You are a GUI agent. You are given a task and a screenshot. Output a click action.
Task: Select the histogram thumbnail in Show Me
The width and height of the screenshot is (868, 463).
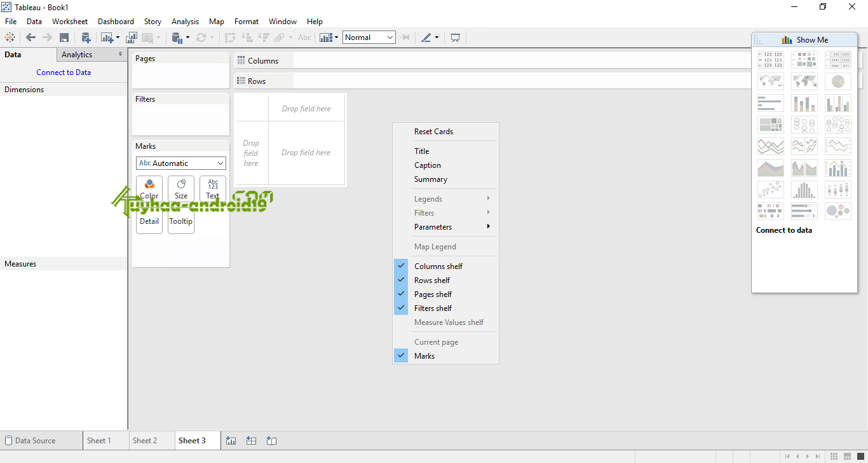coord(804,190)
